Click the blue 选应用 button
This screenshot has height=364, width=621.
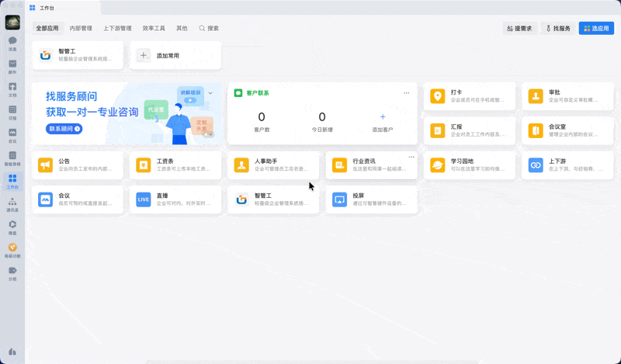pyautogui.click(x=596, y=28)
